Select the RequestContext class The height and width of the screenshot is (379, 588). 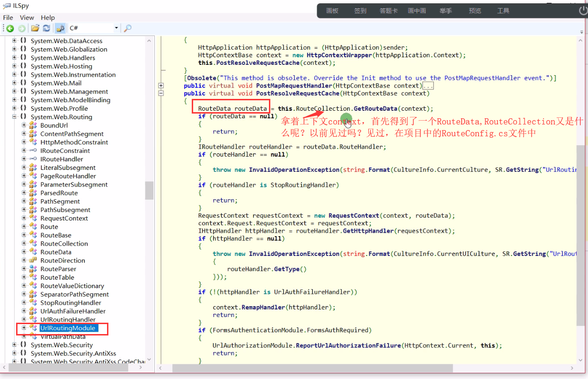click(64, 218)
